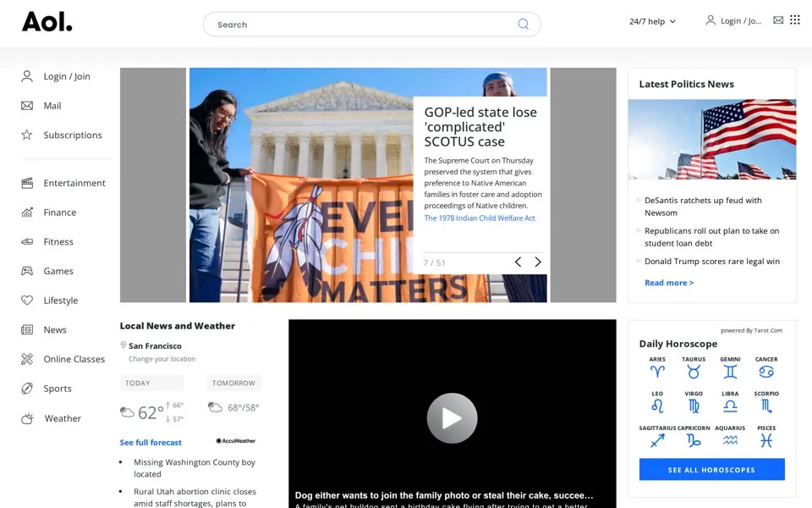Click the Cancer horoscope icon

coord(766,372)
